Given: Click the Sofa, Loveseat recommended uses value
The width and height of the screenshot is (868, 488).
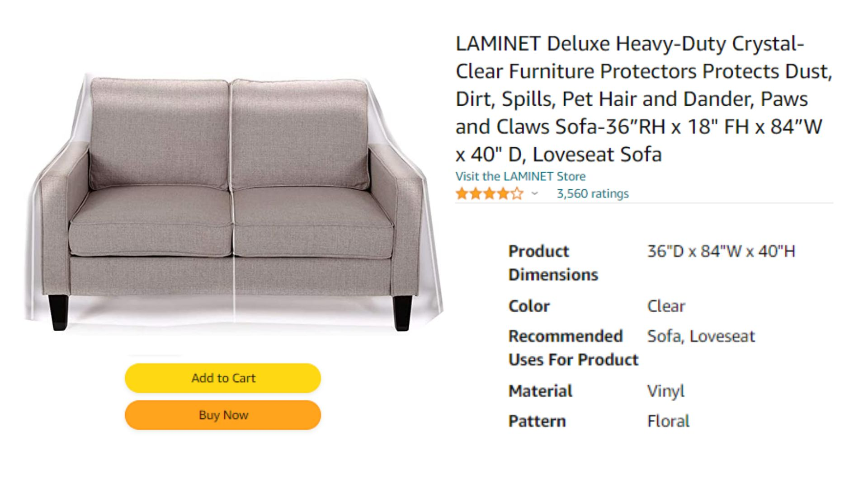Looking at the screenshot, I should pyautogui.click(x=701, y=336).
